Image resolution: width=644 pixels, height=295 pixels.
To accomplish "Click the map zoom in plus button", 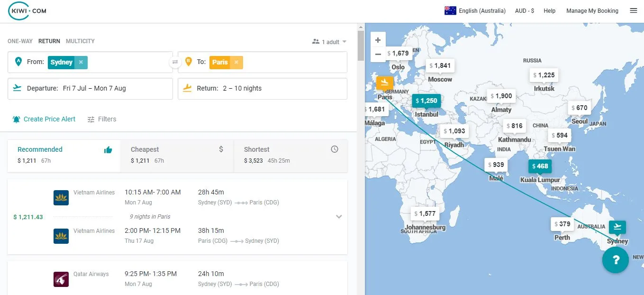I will 378,40.
